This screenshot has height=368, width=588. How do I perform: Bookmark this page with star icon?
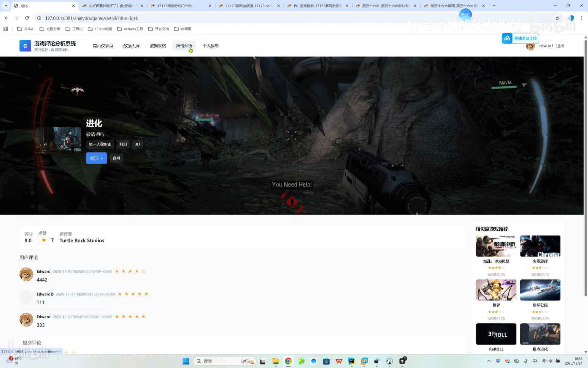click(x=557, y=18)
